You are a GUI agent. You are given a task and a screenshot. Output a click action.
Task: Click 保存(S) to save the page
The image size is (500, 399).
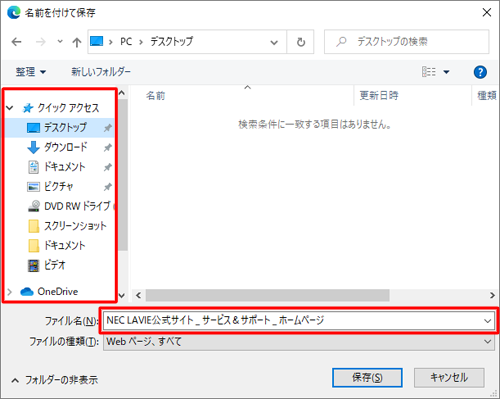pyautogui.click(x=367, y=378)
